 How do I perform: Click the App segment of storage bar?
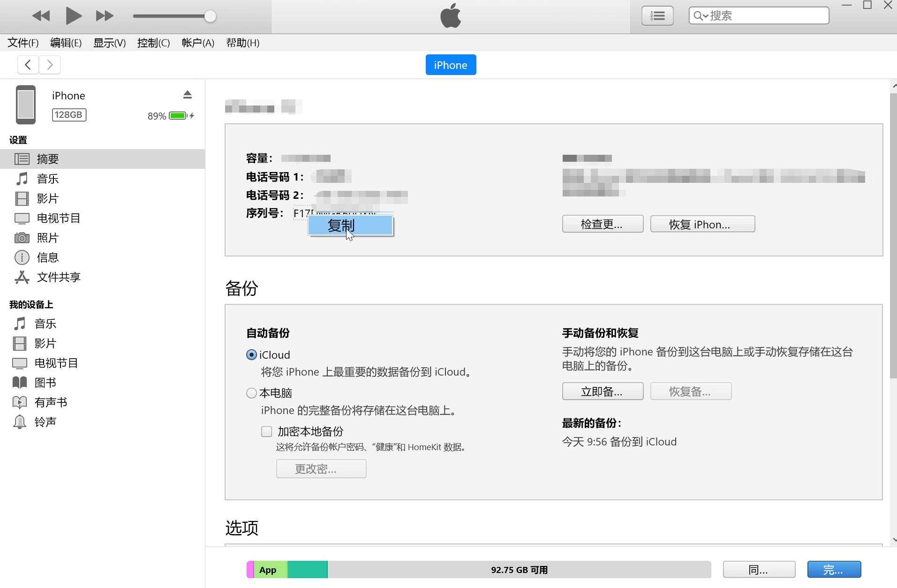[x=271, y=570]
